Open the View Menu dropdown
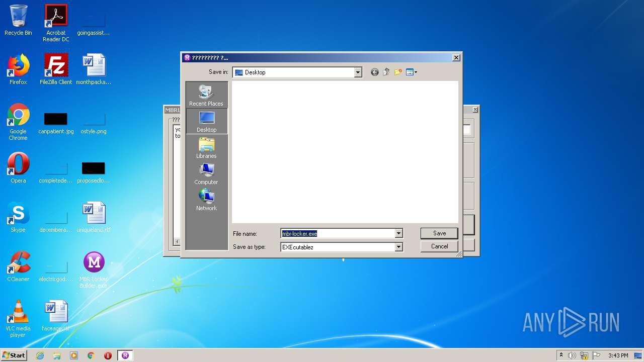Screen dimensions: 644x362 [412, 72]
